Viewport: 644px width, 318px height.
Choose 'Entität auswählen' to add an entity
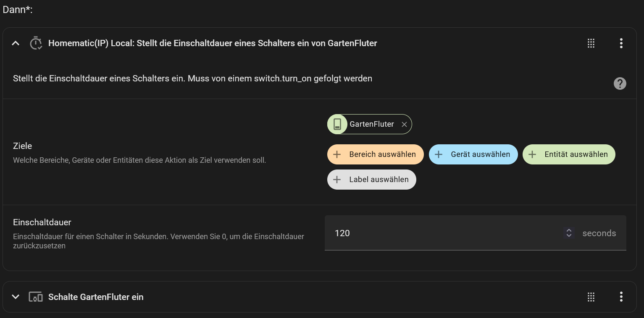click(x=568, y=154)
